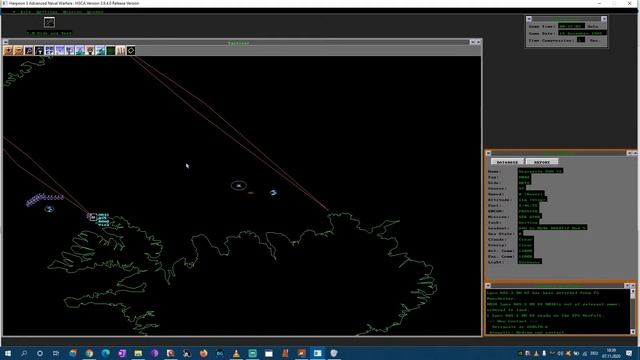Select the blue unit right of the circled contact
The width and height of the screenshot is (640, 360).
(x=273, y=192)
